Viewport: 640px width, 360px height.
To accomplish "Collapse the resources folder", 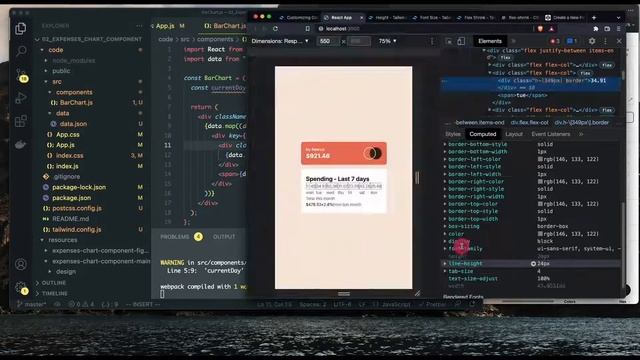I will pyautogui.click(x=42, y=240).
